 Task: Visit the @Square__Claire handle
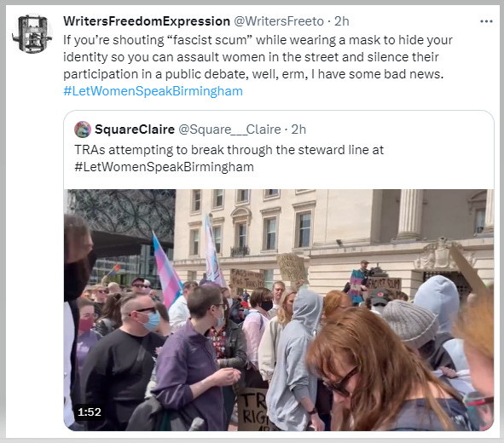[229, 129]
